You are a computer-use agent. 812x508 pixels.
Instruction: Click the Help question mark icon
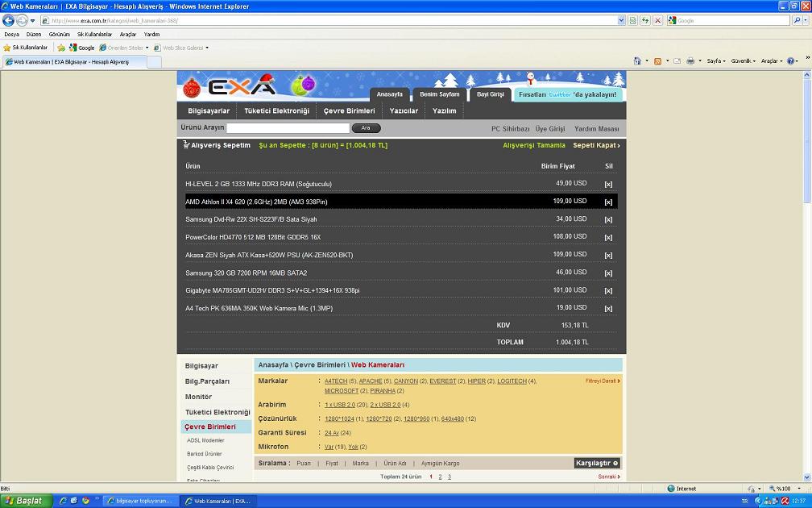[791, 61]
